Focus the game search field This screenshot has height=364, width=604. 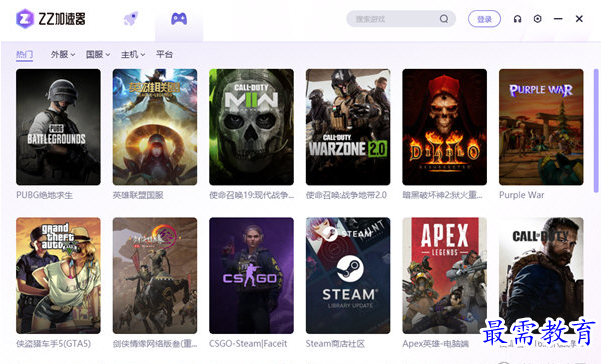click(x=401, y=18)
